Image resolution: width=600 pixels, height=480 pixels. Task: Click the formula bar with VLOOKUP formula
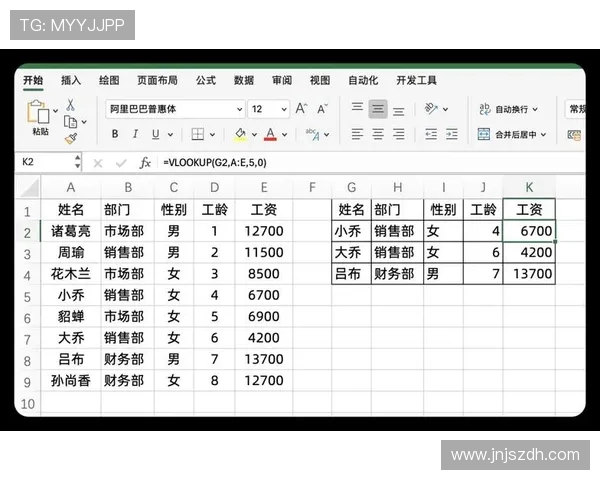[x=371, y=163]
